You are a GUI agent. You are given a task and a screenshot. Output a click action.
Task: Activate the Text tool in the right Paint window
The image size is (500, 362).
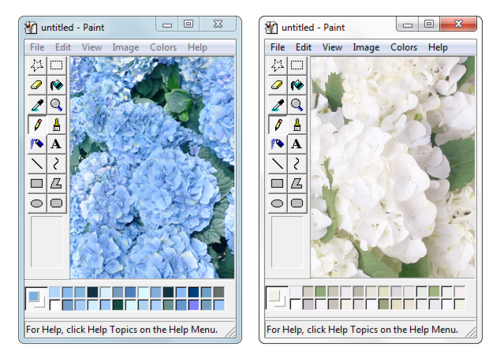tap(297, 144)
